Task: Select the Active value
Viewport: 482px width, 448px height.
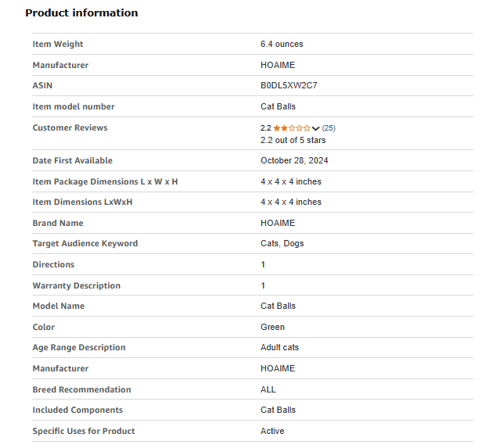Action: pos(272,431)
